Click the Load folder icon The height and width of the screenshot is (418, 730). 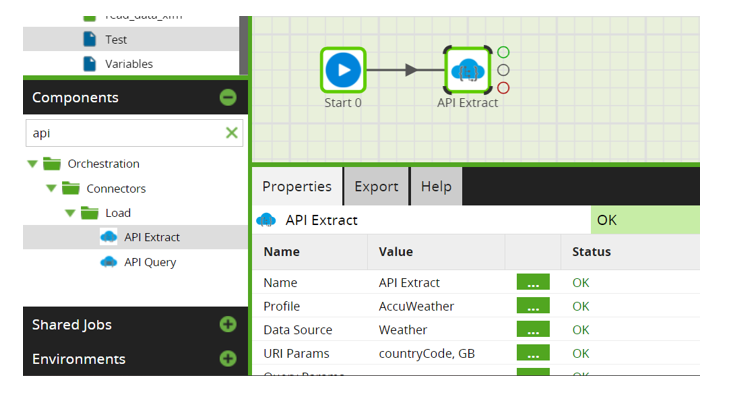(x=89, y=213)
